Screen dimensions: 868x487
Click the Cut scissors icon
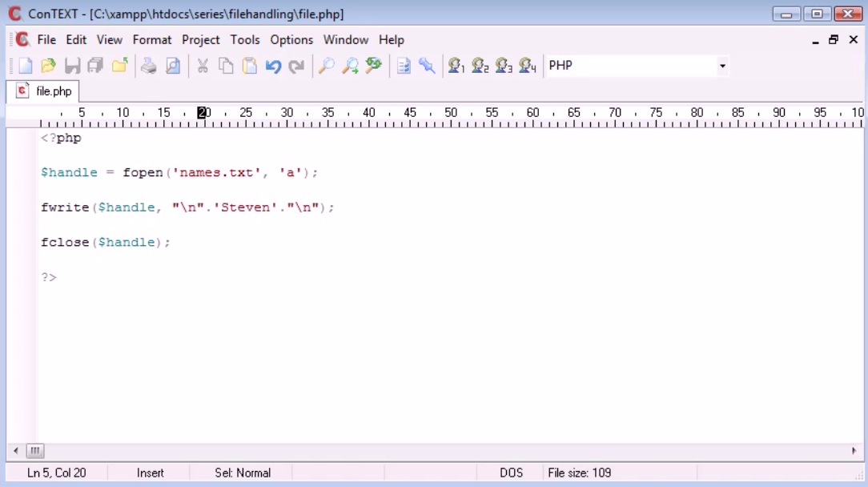(x=203, y=66)
